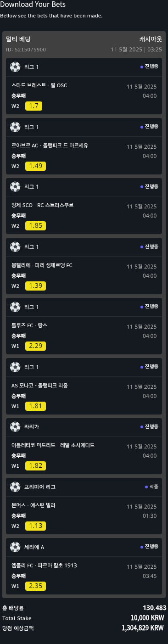The height and width of the screenshot is (644, 168).
Task: Open the 멀티 베팅 header title
Action: pyautogui.click(x=18, y=39)
